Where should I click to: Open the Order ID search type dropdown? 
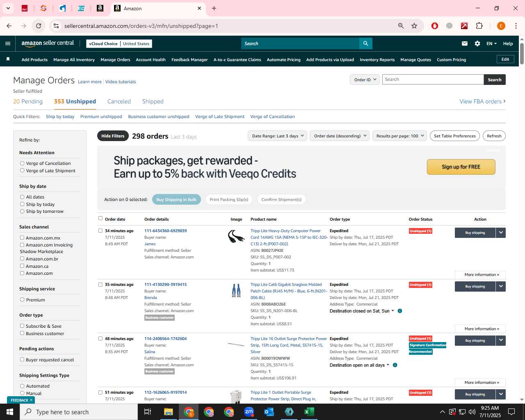click(365, 80)
